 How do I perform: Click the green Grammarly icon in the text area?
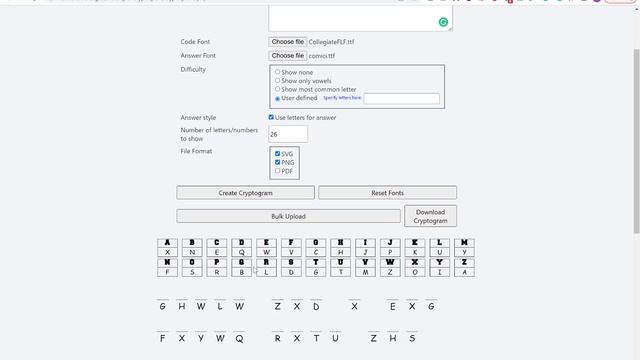click(x=443, y=22)
